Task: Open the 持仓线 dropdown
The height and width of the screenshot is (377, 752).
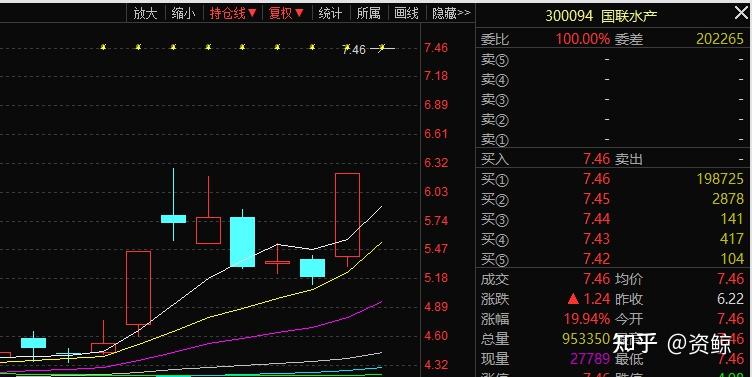Action: [233, 13]
